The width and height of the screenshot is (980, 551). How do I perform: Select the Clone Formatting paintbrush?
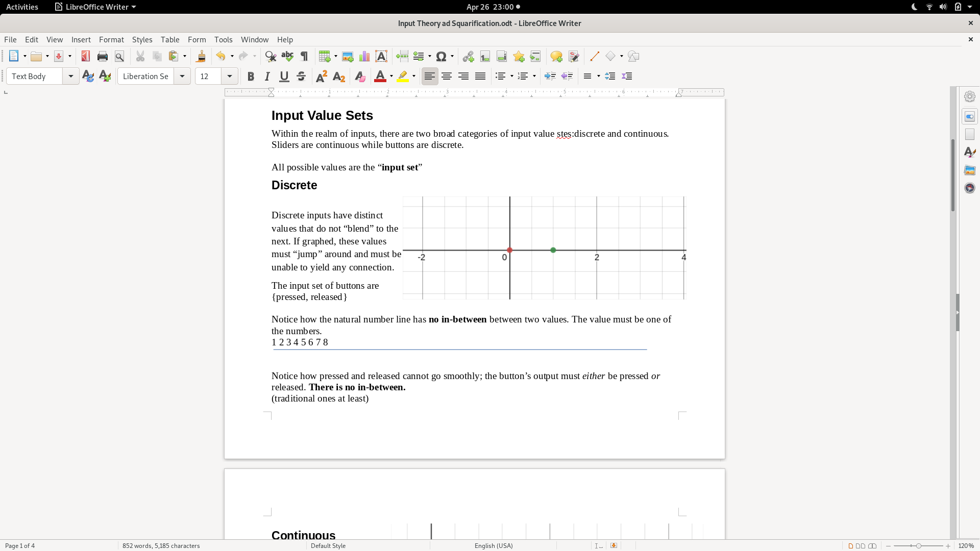click(201, 57)
